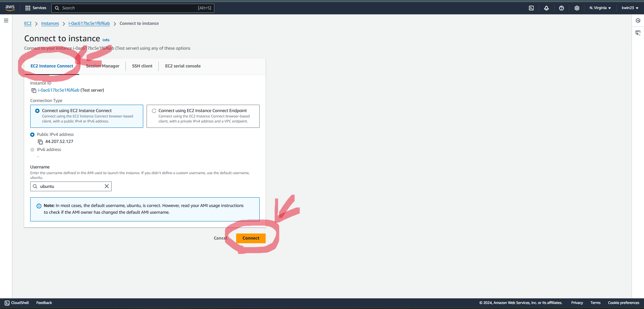The width and height of the screenshot is (644, 309).
Task: Click the Cancel button
Action: click(x=220, y=238)
